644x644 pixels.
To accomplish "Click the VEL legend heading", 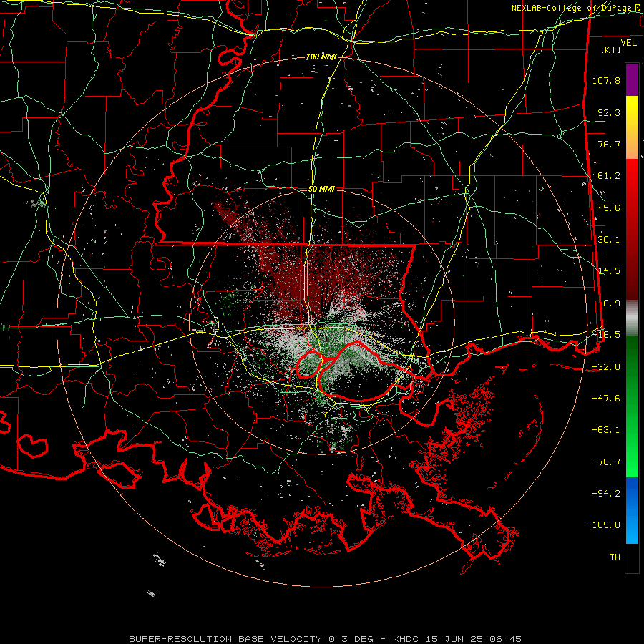I will click(628, 43).
